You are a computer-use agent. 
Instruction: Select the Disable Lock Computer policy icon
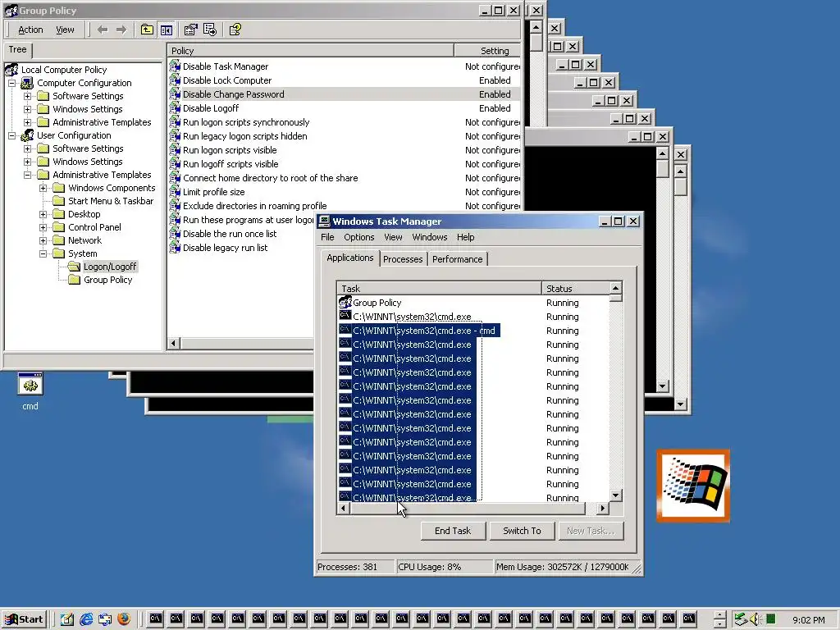[x=175, y=80]
